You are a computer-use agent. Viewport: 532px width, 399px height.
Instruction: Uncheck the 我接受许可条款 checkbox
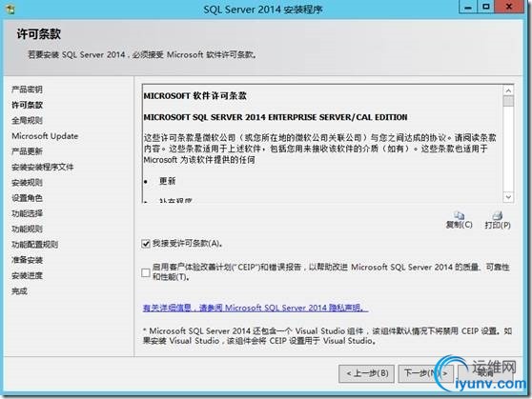[146, 244]
